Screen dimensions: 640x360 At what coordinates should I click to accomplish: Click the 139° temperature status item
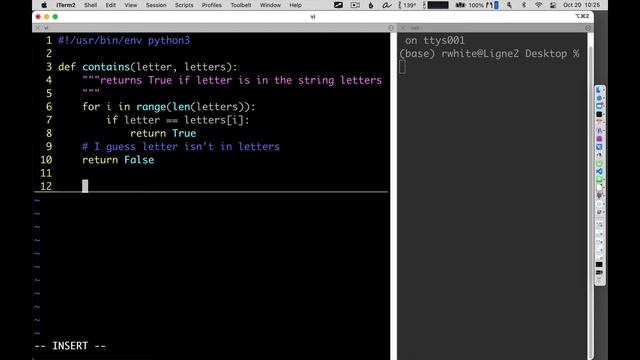tap(407, 5)
